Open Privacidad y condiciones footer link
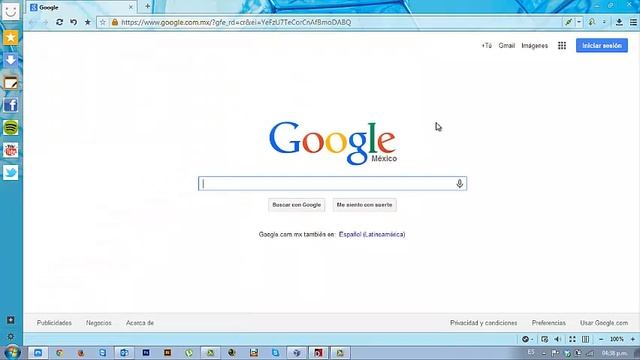The image size is (640, 360). click(x=484, y=323)
